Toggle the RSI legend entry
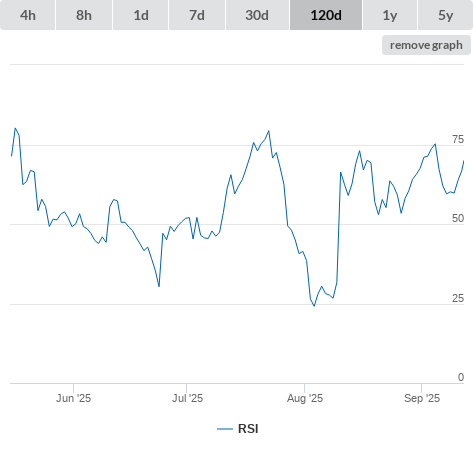The image size is (474, 455). [238, 429]
